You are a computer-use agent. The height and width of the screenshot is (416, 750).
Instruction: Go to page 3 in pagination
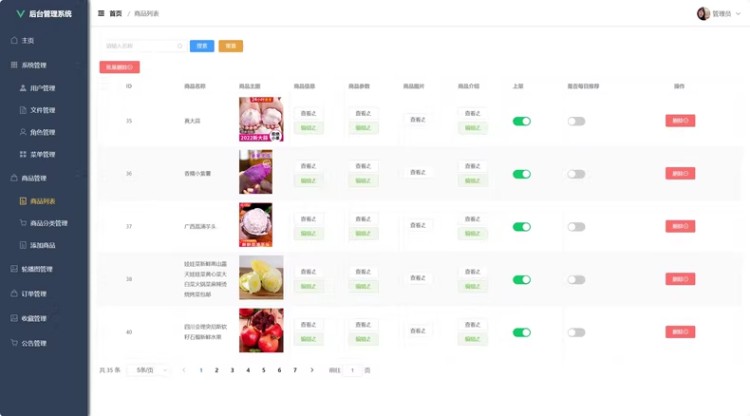tap(233, 370)
